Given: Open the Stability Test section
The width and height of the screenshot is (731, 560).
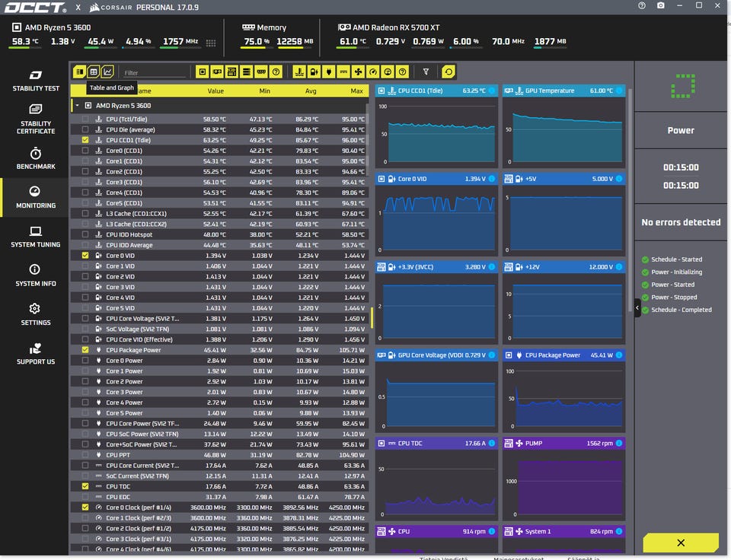Looking at the screenshot, I should pos(36,81).
